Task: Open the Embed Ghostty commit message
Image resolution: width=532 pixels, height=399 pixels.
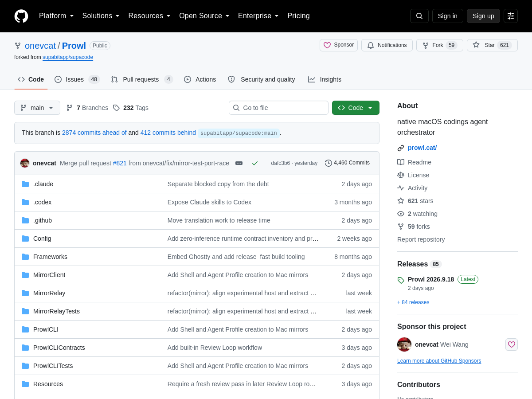Action: coord(236,257)
